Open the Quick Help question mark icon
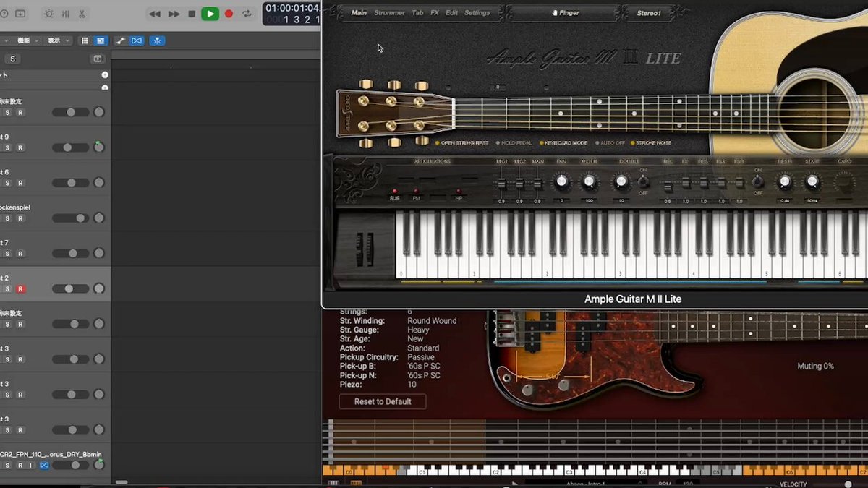This screenshot has height=488, width=868. click(4, 14)
